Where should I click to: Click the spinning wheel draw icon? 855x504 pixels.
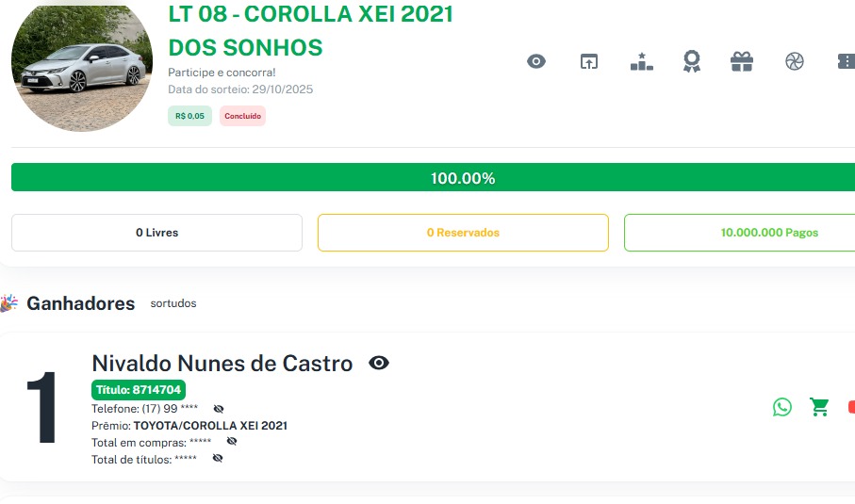click(x=794, y=62)
